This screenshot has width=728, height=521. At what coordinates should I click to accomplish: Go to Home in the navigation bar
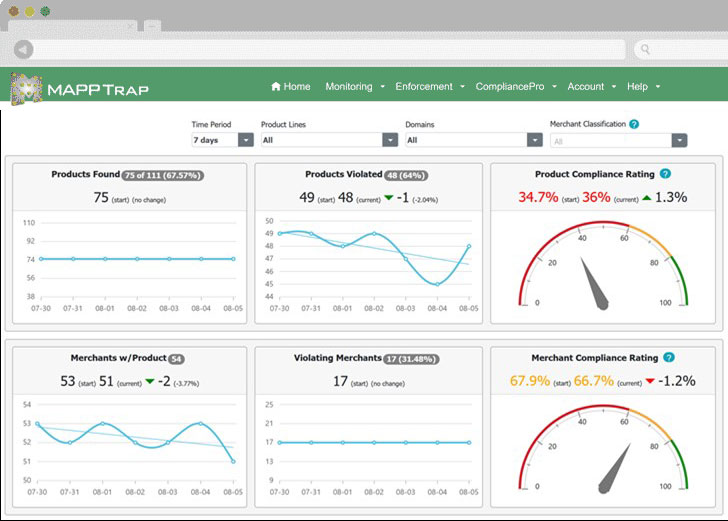click(291, 86)
